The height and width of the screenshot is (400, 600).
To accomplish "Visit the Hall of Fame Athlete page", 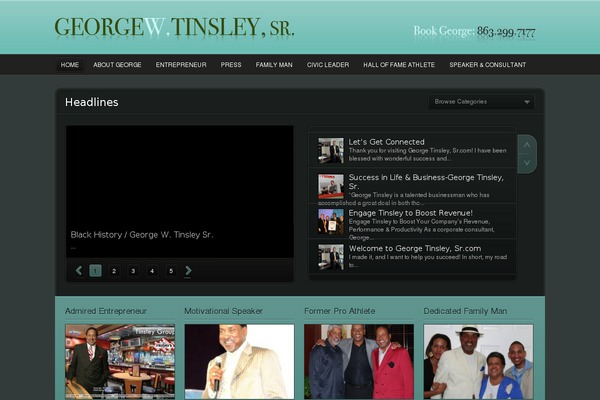I will (x=399, y=65).
